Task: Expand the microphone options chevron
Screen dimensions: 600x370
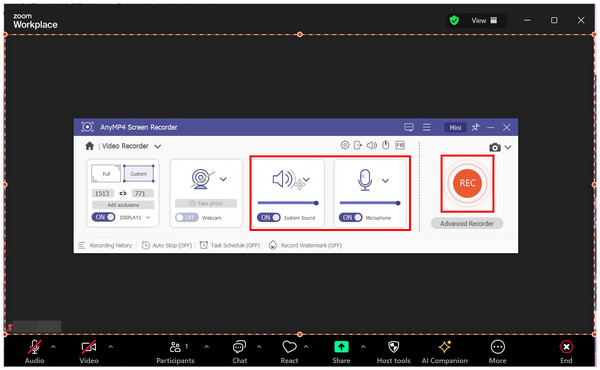Action: point(385,181)
